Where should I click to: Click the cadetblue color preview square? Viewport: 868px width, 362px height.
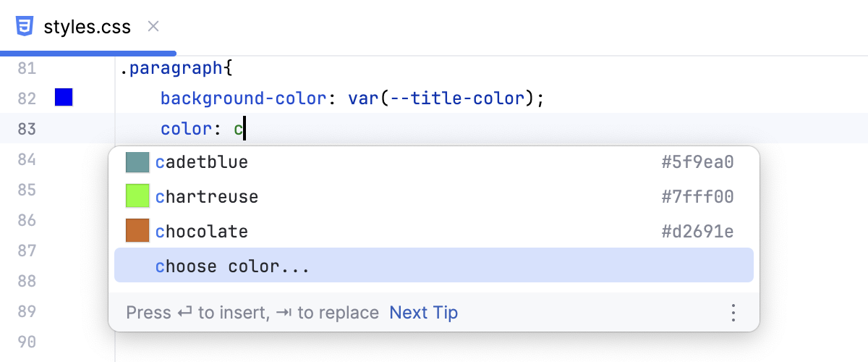coord(137,162)
